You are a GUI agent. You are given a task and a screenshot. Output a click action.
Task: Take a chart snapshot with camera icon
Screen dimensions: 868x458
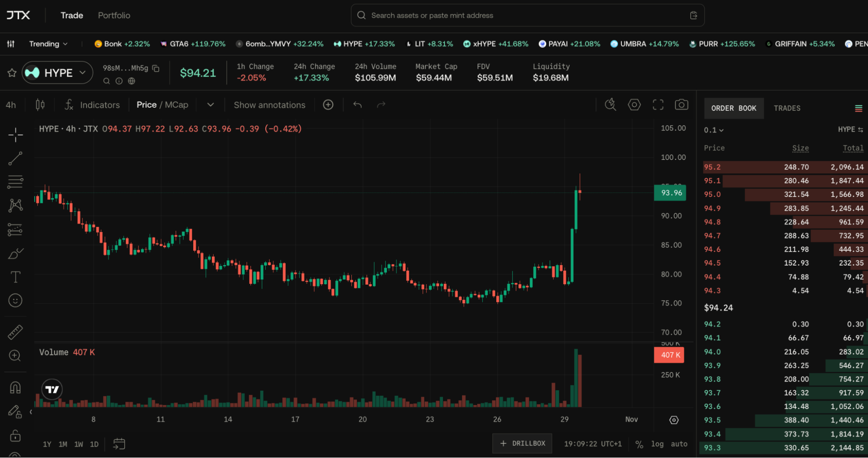click(x=681, y=105)
